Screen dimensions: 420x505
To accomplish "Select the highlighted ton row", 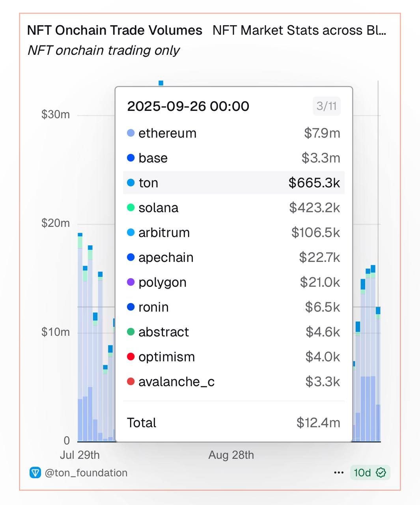I will click(x=233, y=183).
